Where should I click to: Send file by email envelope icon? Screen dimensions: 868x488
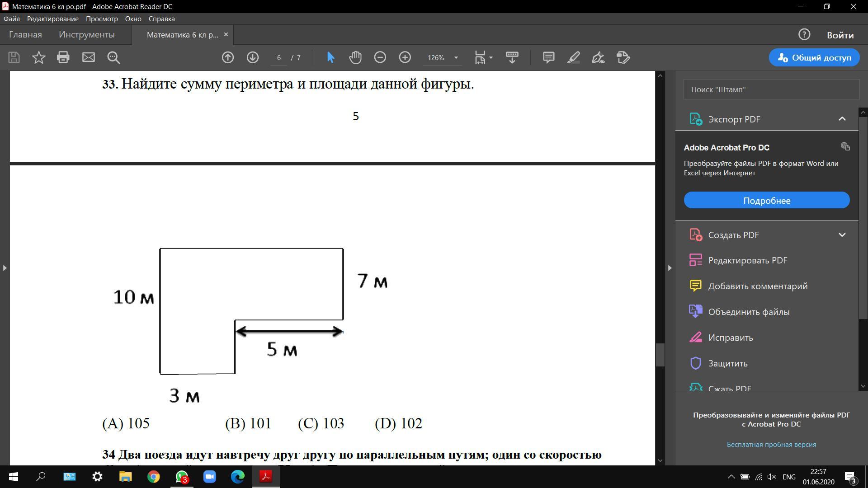89,57
